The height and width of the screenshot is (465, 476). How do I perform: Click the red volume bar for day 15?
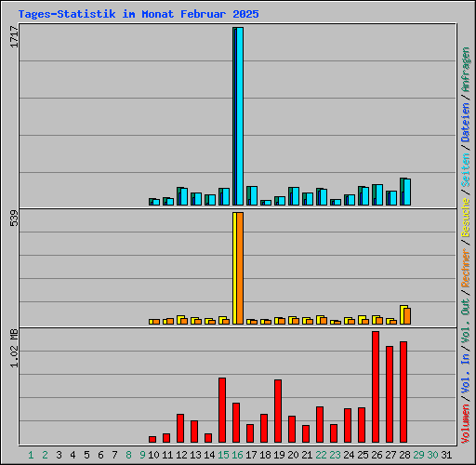[222, 410]
